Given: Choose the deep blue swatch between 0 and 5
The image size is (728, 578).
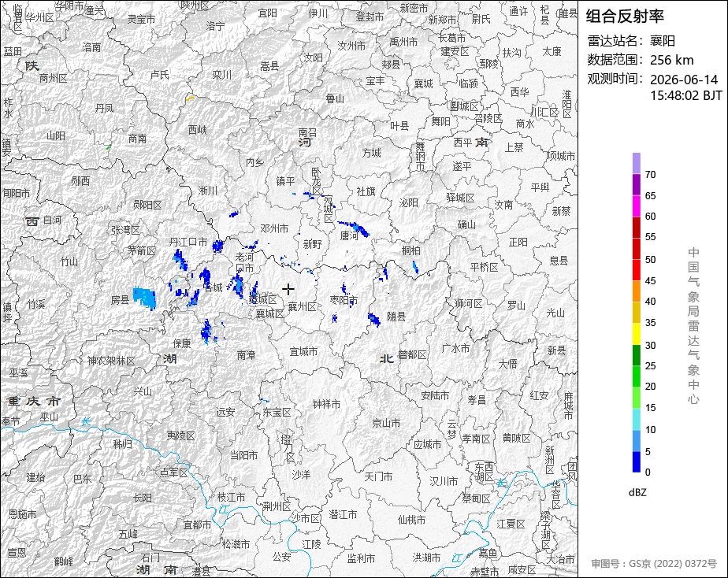Looking at the screenshot, I should [x=637, y=461].
